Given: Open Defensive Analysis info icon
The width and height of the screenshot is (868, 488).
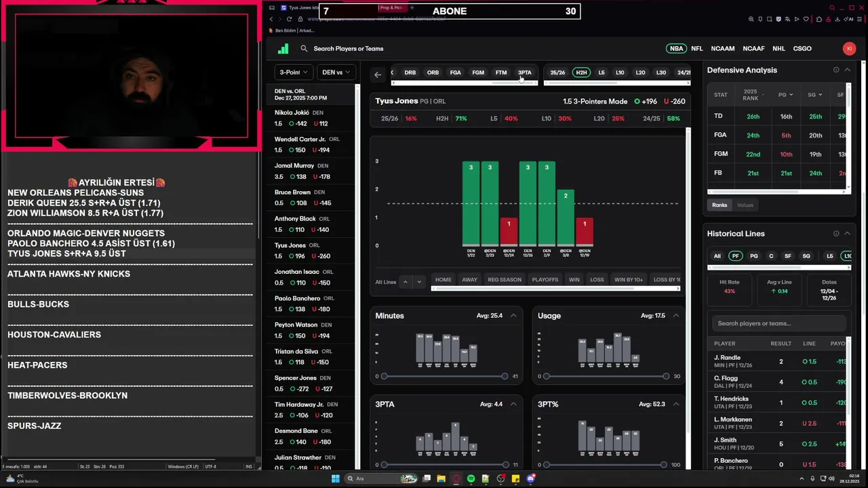Looking at the screenshot, I should [836, 70].
